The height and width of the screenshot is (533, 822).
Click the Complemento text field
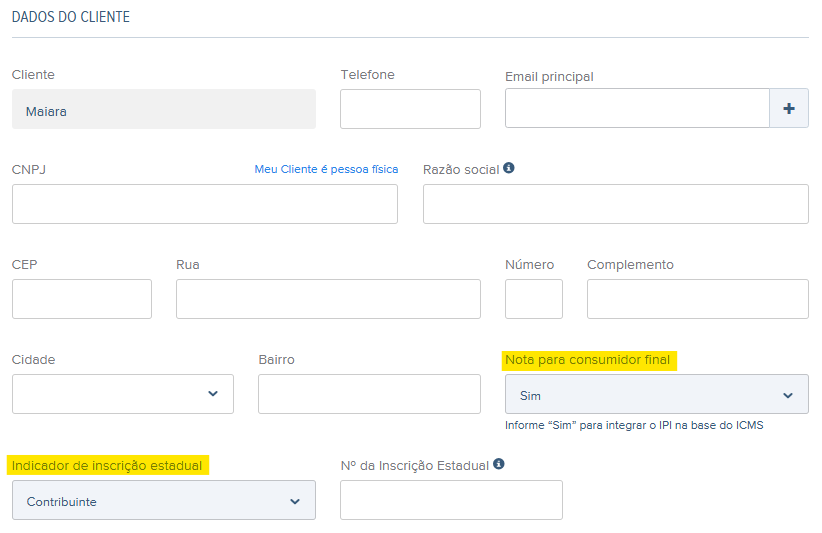click(698, 299)
